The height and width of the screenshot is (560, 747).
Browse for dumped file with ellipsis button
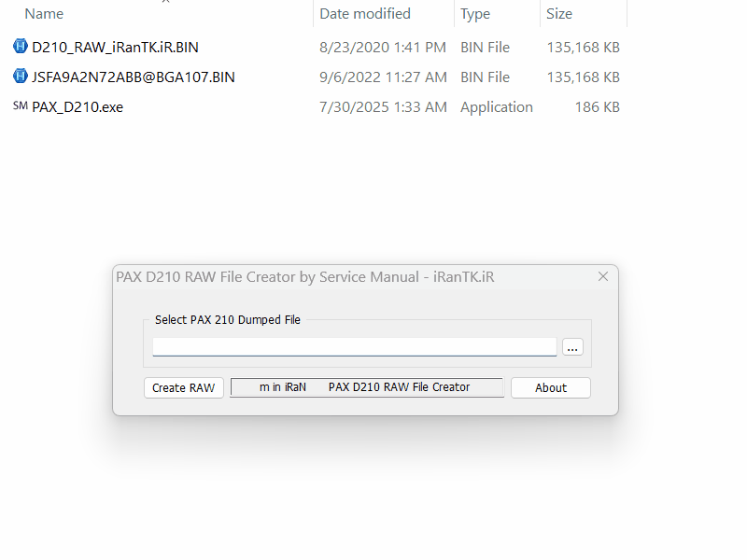[572, 346]
